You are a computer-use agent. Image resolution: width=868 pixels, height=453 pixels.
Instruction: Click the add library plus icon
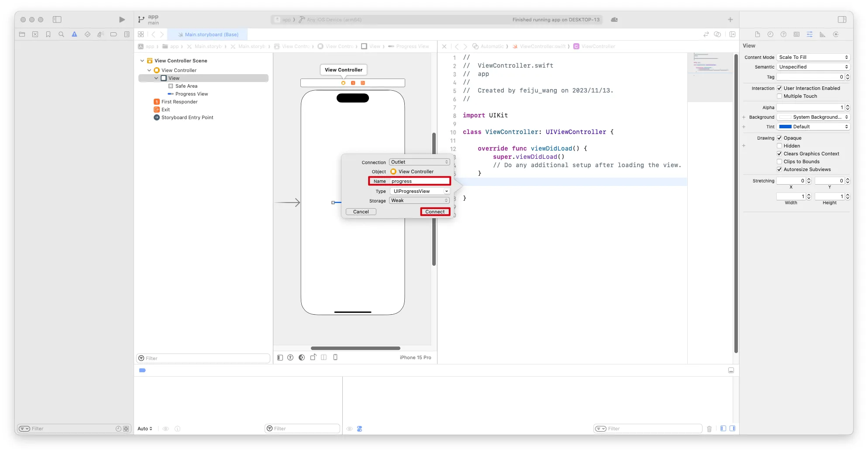[x=730, y=20]
